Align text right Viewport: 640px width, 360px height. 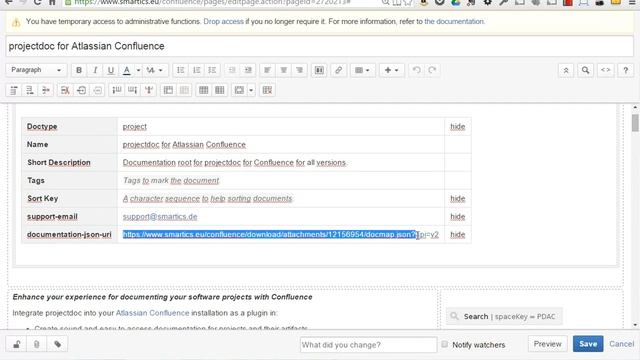(x=299, y=70)
